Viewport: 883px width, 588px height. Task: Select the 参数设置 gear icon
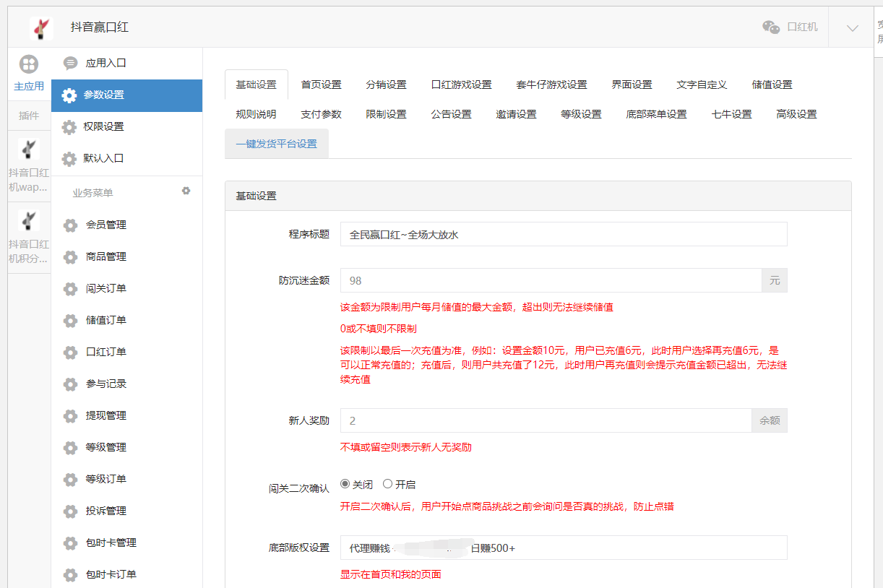tap(69, 95)
